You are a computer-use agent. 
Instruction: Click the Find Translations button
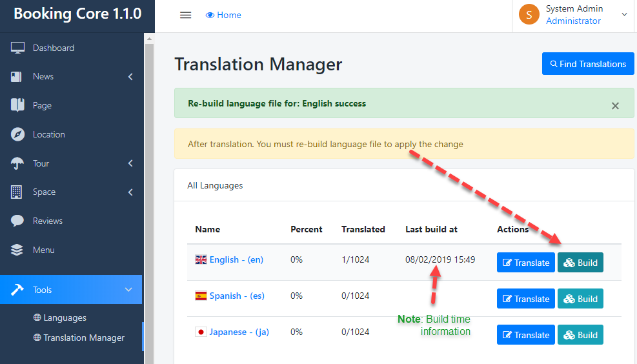click(x=587, y=64)
